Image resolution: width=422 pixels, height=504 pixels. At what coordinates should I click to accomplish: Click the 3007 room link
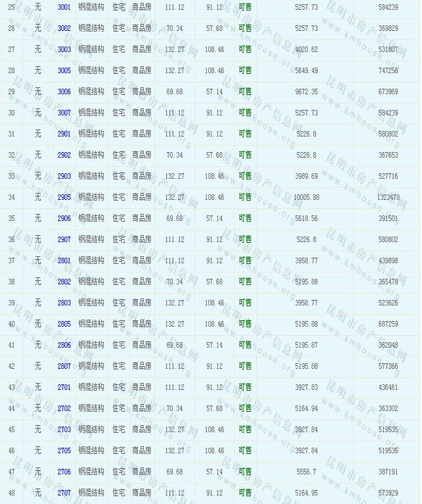[x=64, y=113]
